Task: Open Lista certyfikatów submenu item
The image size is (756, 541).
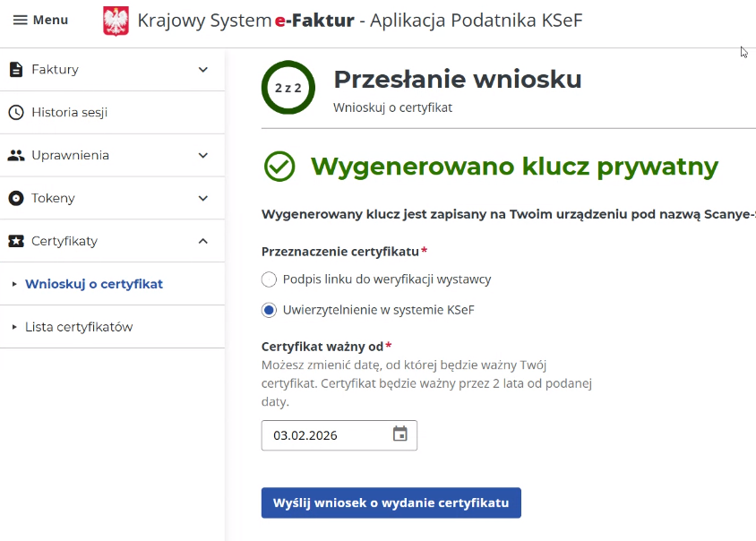Action: 79,327
